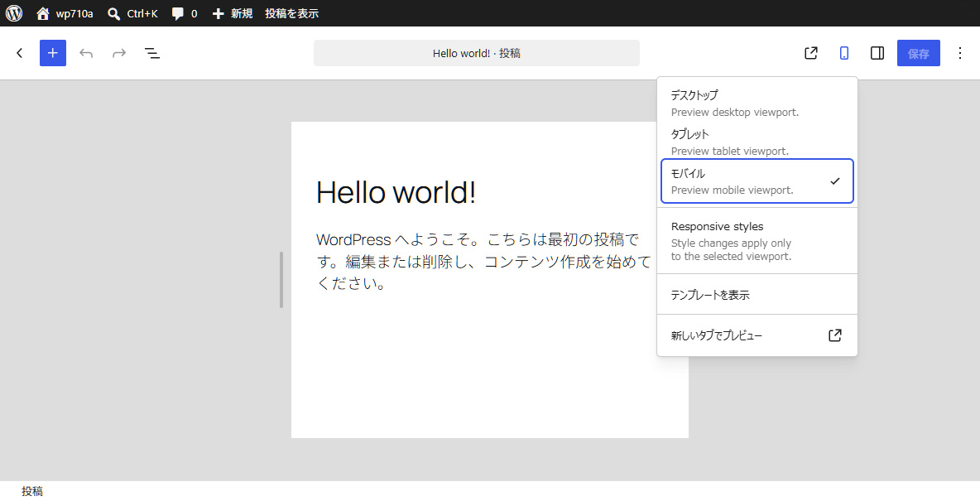Toggle the mobile preview dropdown button

click(843, 53)
